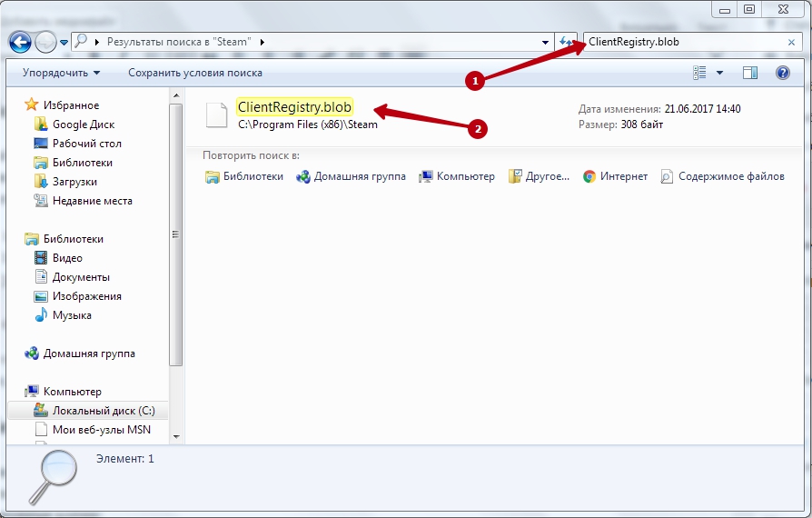Image resolution: width=812 pixels, height=518 pixels.
Task: Click the blank file icon of ClientRegistry.blob
Action: [216, 115]
